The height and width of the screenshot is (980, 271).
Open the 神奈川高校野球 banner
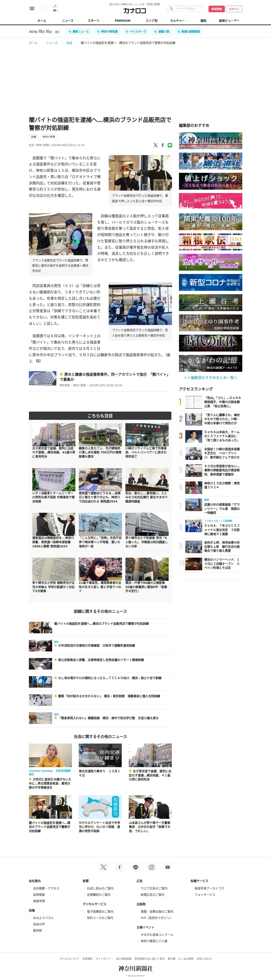(210, 140)
